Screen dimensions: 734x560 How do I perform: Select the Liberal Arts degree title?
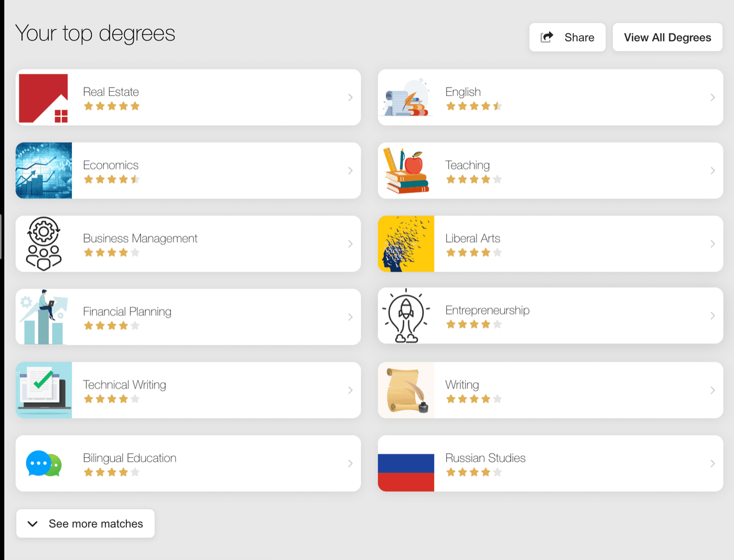[x=472, y=239]
